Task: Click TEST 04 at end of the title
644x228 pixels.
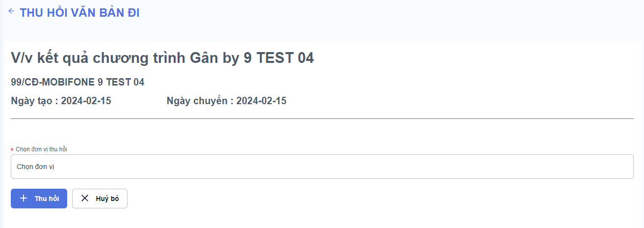Action: pos(284,58)
